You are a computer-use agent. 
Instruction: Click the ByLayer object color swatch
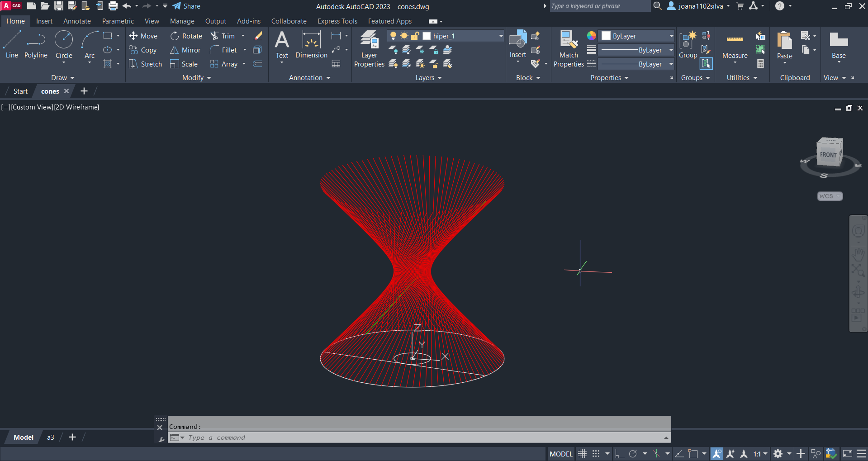point(606,36)
